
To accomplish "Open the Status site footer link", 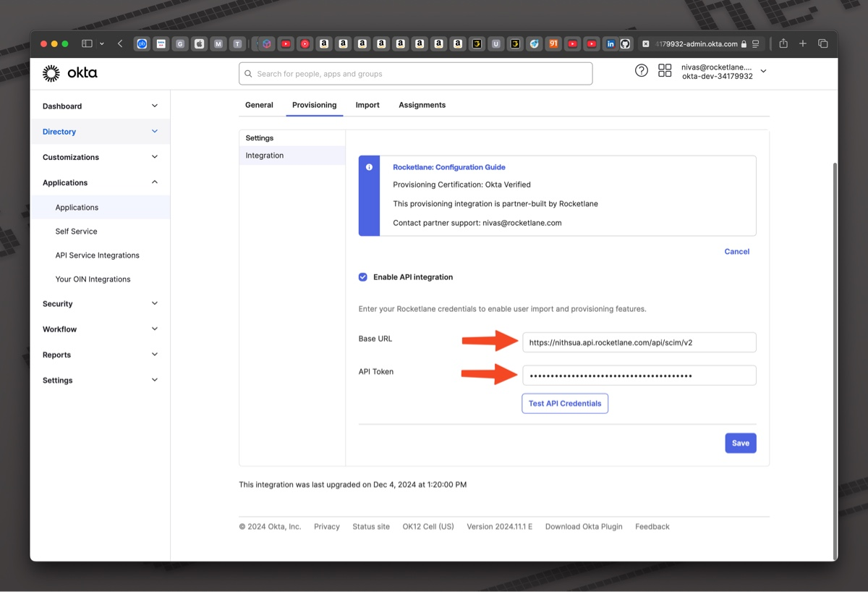I will (x=371, y=527).
